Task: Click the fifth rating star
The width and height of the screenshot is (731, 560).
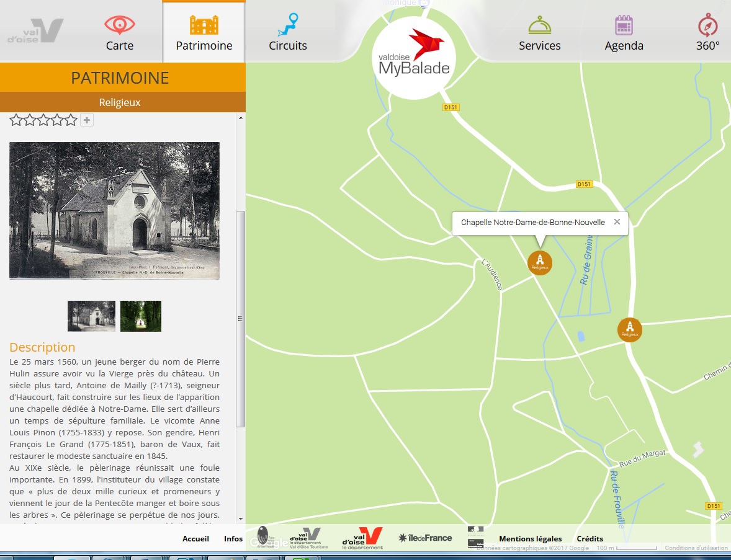Action: point(71,120)
